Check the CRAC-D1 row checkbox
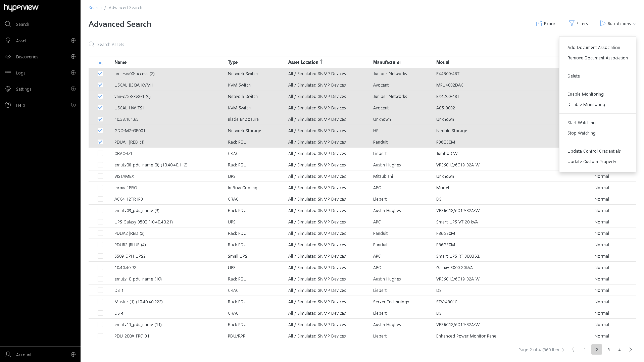This screenshot has height=362, width=644. click(100, 153)
